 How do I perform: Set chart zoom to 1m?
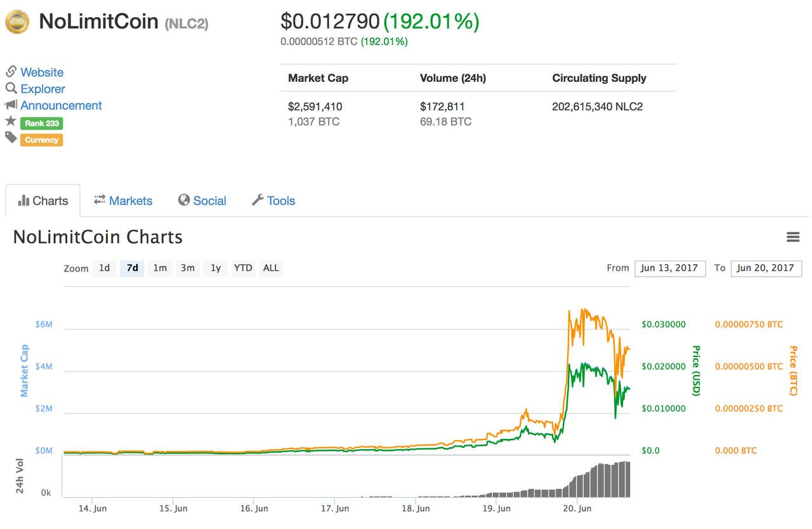tap(160, 268)
